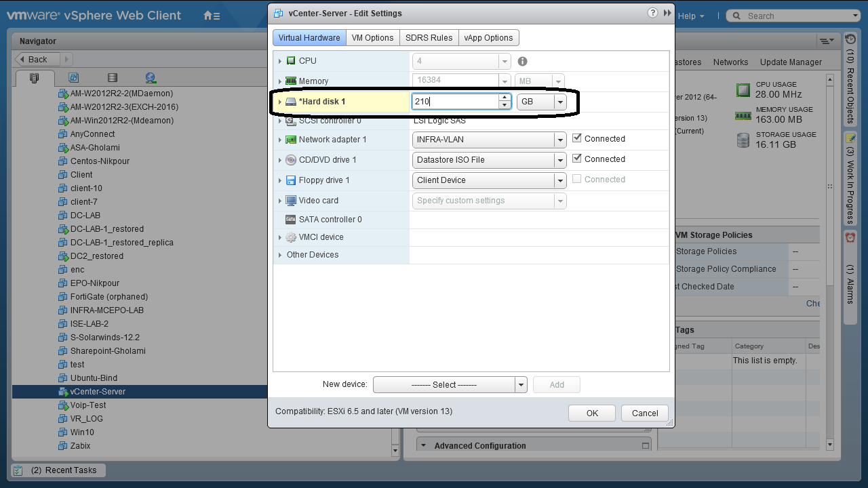This screenshot has height=488, width=868.
Task: Select the Storage navigator icon
Action: (113, 78)
